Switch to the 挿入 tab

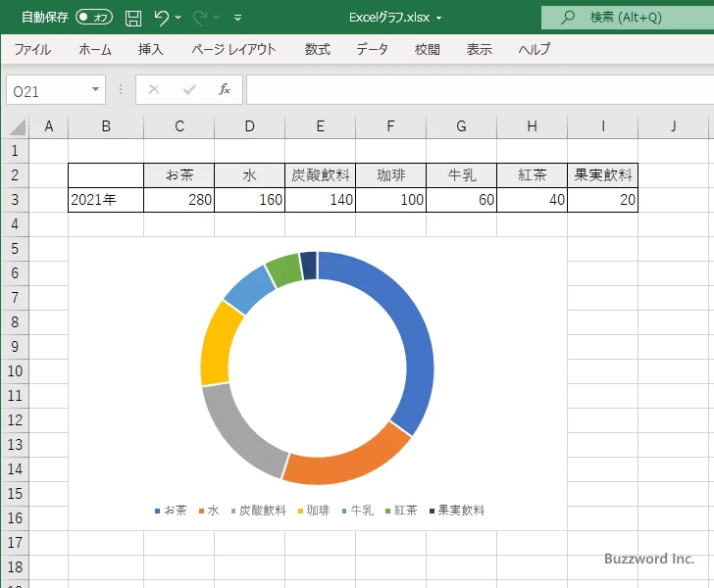(x=151, y=49)
